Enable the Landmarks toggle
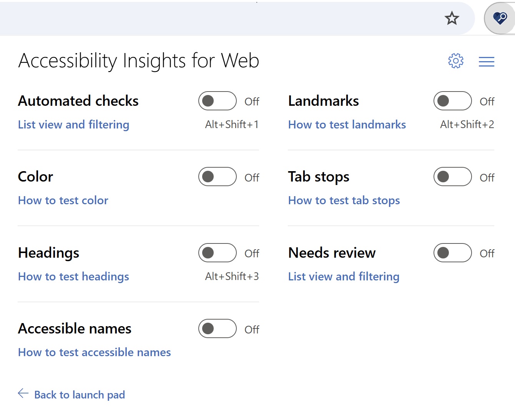515x420 pixels. coord(453,101)
